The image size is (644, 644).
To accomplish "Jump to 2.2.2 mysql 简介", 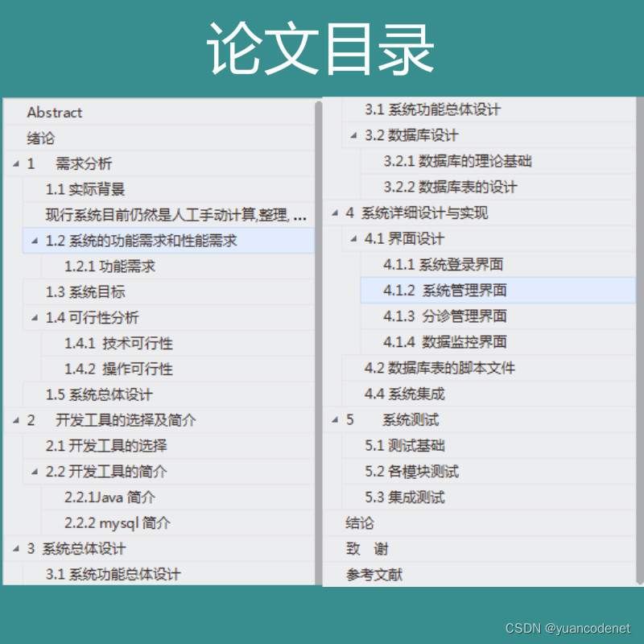I will coord(117,522).
